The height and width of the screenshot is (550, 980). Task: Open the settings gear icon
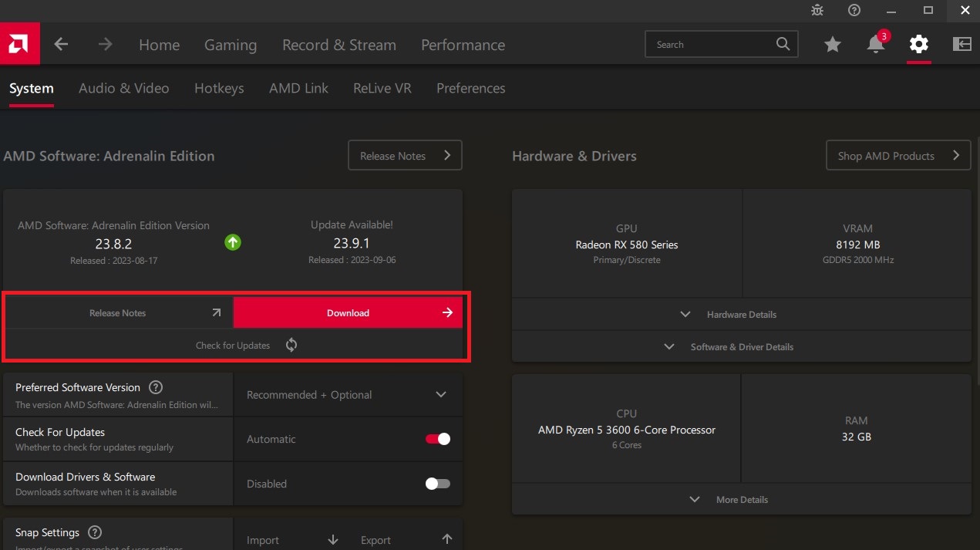click(x=918, y=44)
